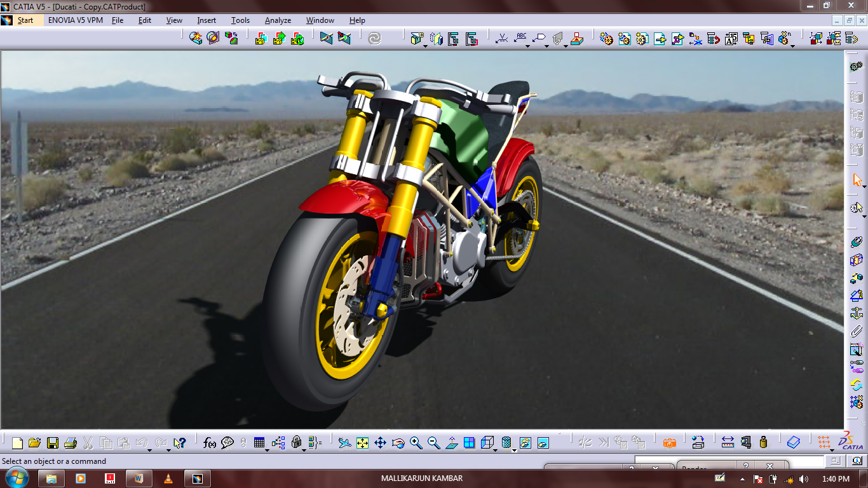Expand the Design Table dropdown arrow
This screenshot has height=488, width=868.
click(267, 450)
